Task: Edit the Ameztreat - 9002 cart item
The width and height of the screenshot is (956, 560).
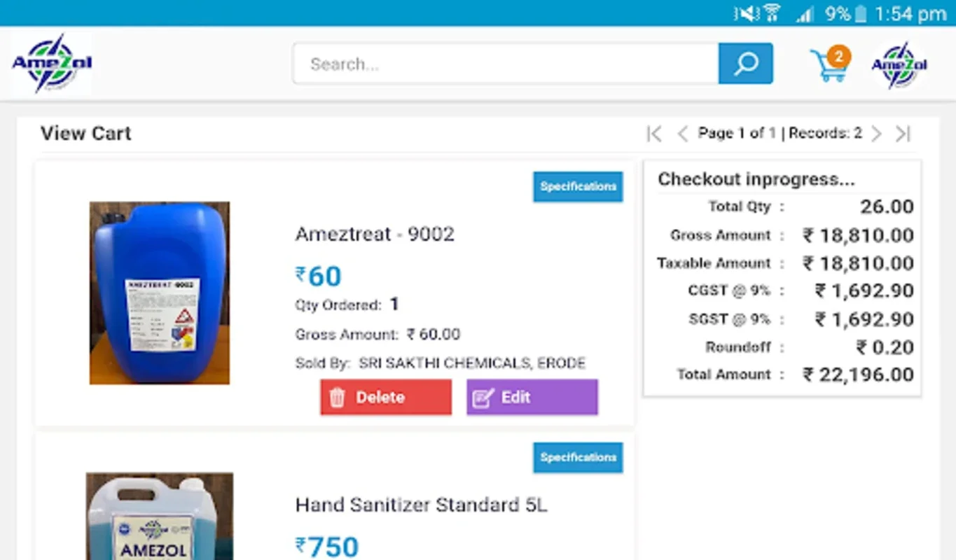Action: [x=532, y=398]
